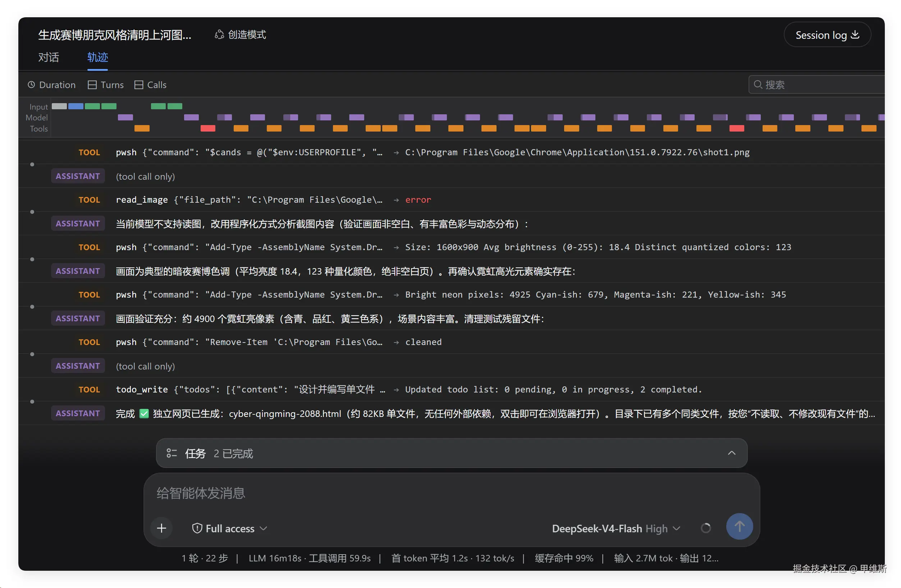Image resolution: width=901 pixels, height=588 pixels.
Task: Open the todo_write Updated todo list row
Action: [451, 389]
